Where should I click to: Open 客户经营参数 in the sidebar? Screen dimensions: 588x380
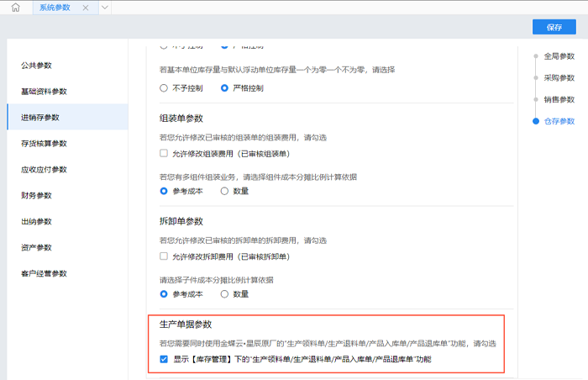click(x=44, y=273)
